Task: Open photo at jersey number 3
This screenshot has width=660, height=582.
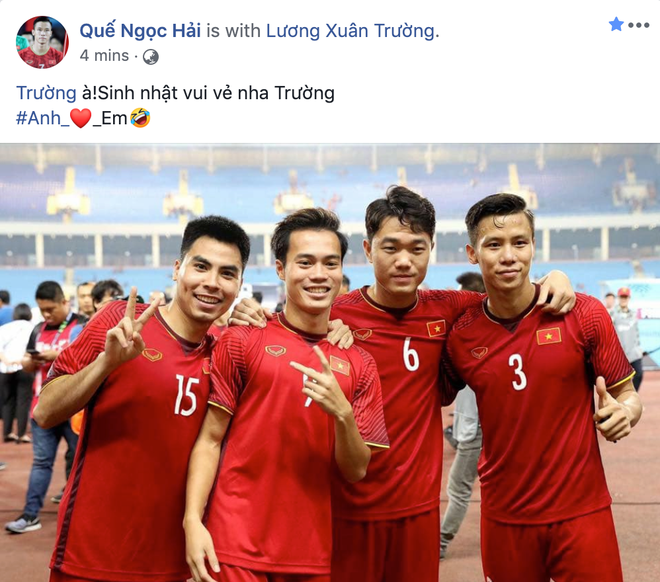Action: pyautogui.click(x=518, y=372)
